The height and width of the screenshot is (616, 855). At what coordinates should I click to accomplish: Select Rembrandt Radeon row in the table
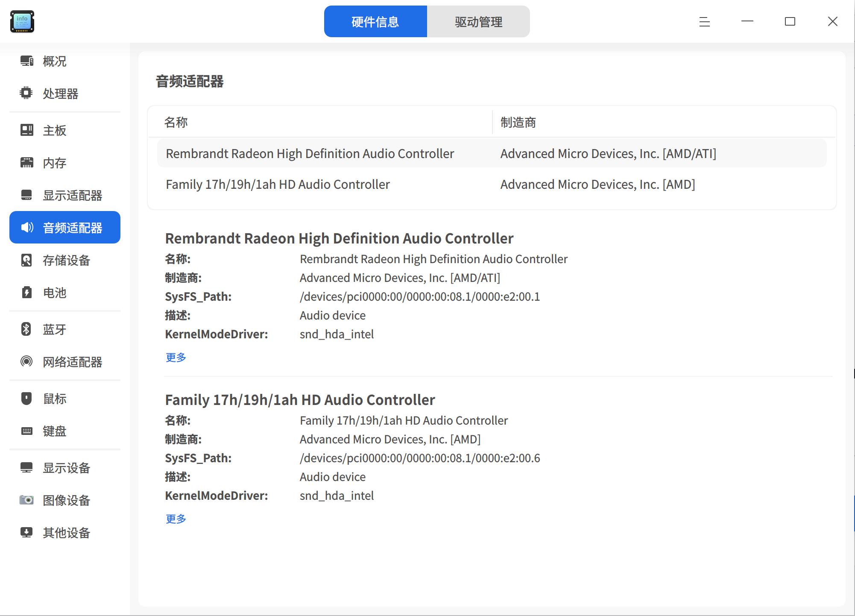pos(492,153)
